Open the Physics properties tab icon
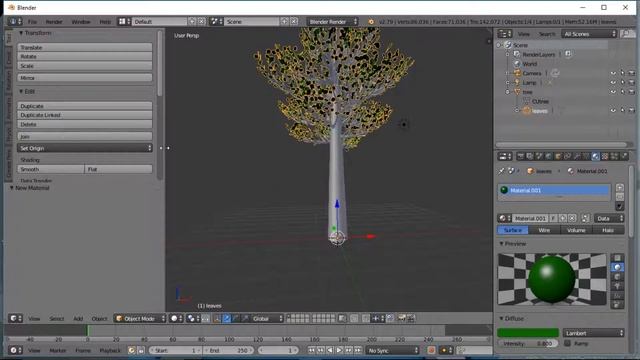This screenshot has height=360, width=640. coord(624,156)
